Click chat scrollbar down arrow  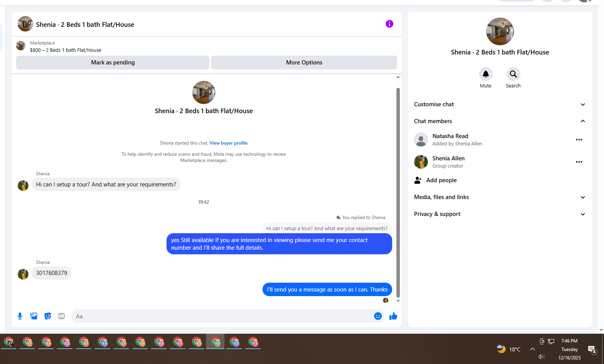point(398,301)
